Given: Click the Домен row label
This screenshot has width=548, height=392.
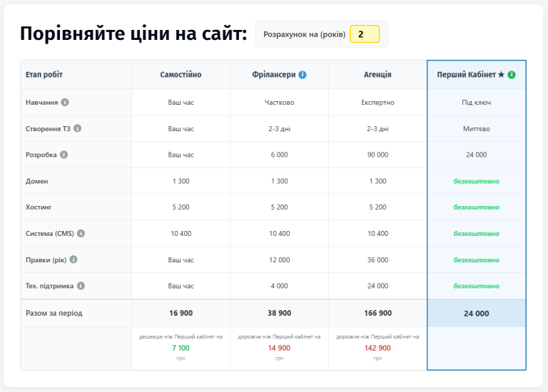Looking at the screenshot, I should click(x=36, y=181).
